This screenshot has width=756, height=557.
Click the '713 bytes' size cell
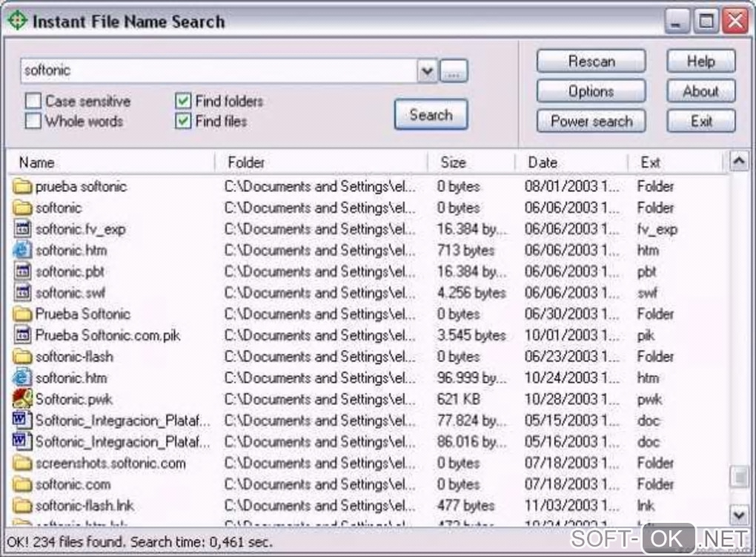pyautogui.click(x=465, y=250)
